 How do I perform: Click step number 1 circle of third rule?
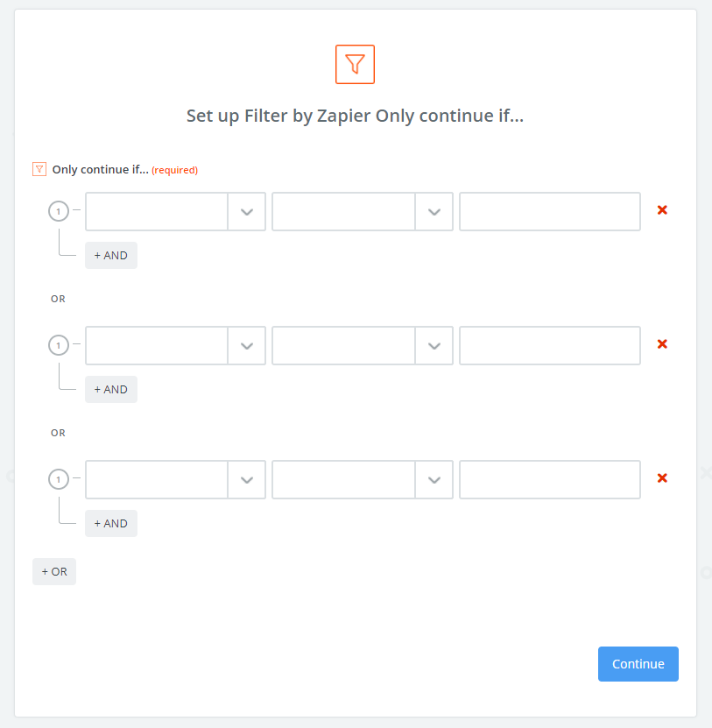pos(59,479)
